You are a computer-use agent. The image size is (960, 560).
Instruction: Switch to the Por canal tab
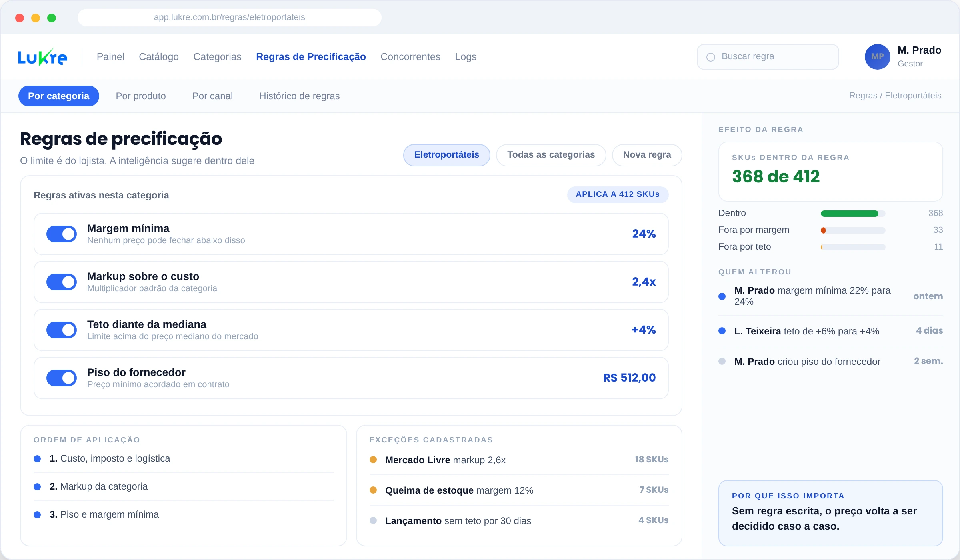pyautogui.click(x=212, y=96)
